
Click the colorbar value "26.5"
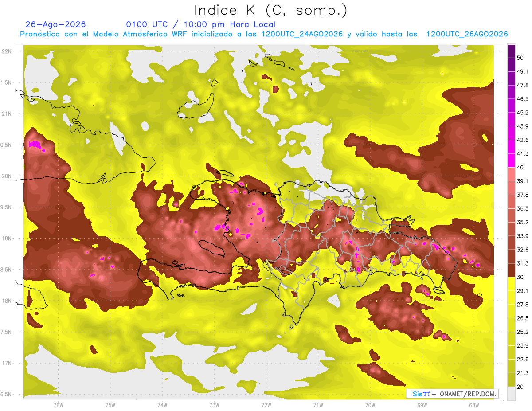click(523, 318)
